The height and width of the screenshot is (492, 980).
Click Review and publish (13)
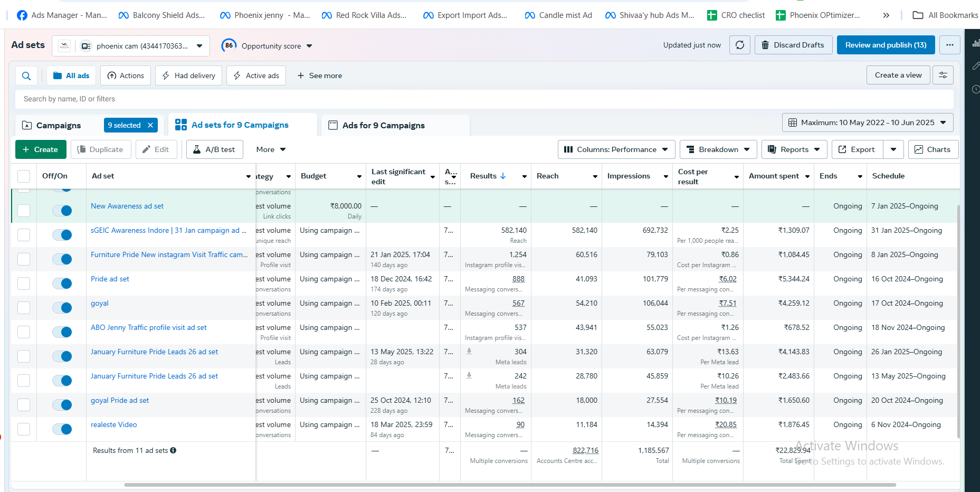coord(886,45)
